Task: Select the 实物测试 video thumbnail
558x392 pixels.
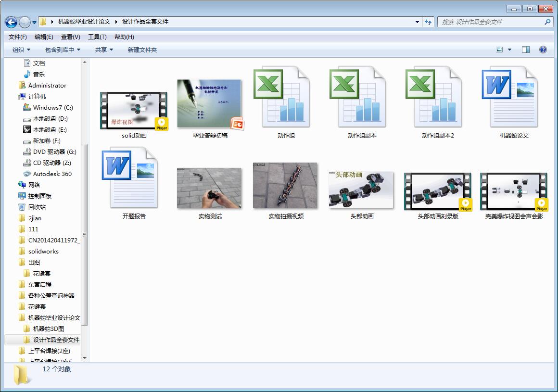Action: click(210, 193)
